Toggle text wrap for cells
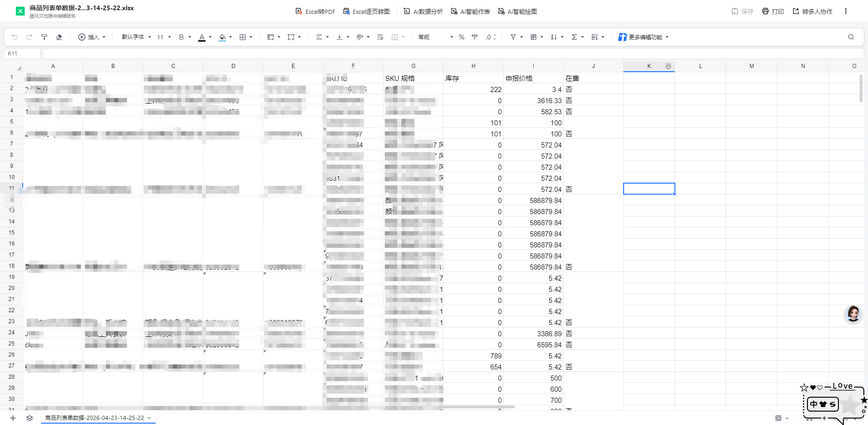 (380, 37)
